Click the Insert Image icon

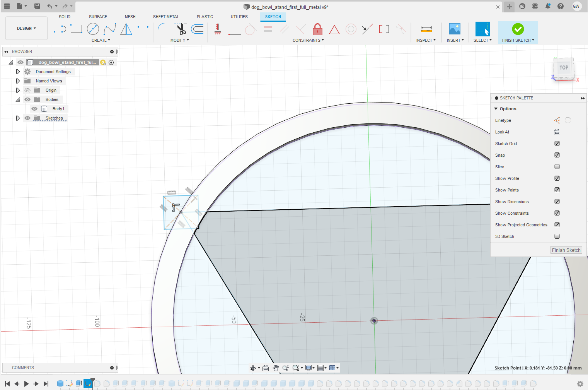455,29
